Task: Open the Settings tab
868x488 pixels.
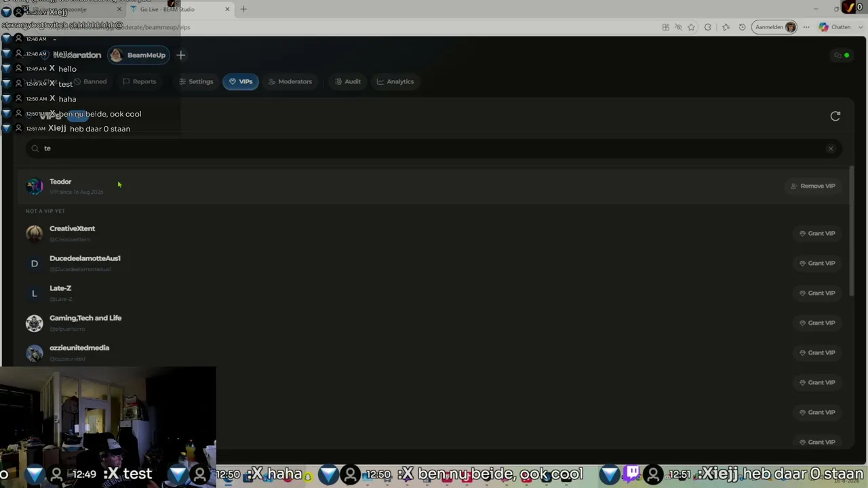Action: pos(196,81)
